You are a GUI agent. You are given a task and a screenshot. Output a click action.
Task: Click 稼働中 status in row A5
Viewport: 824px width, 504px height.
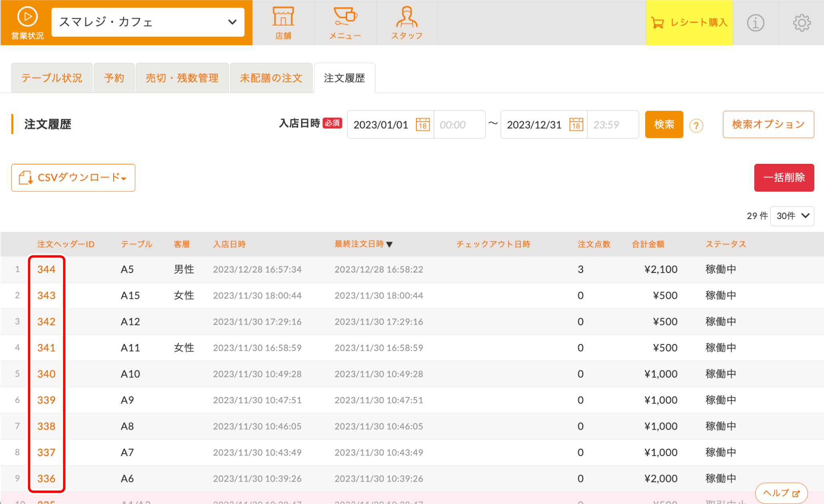click(x=721, y=269)
